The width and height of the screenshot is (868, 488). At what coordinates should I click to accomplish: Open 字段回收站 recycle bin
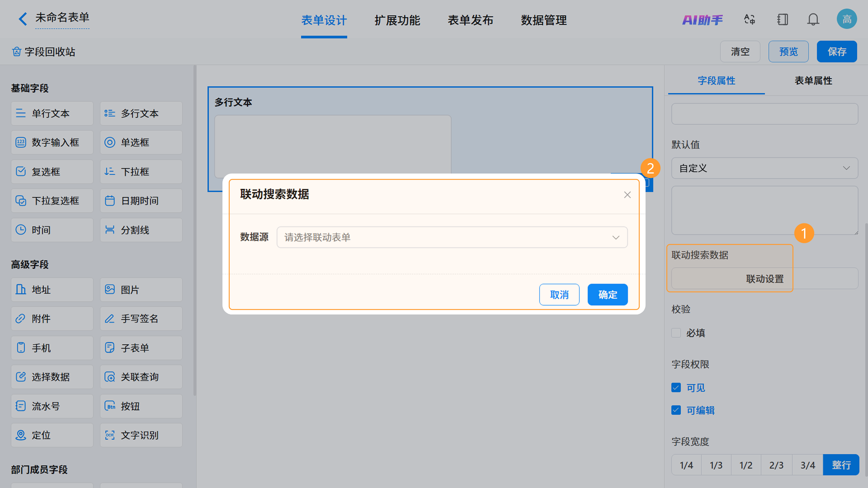click(x=44, y=52)
